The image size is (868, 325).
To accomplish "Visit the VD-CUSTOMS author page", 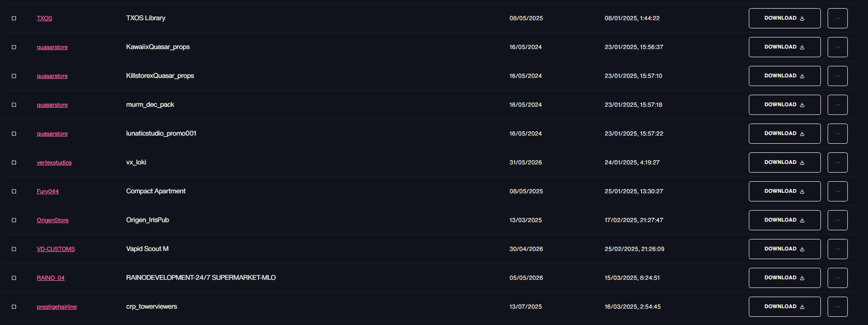I will point(56,249).
